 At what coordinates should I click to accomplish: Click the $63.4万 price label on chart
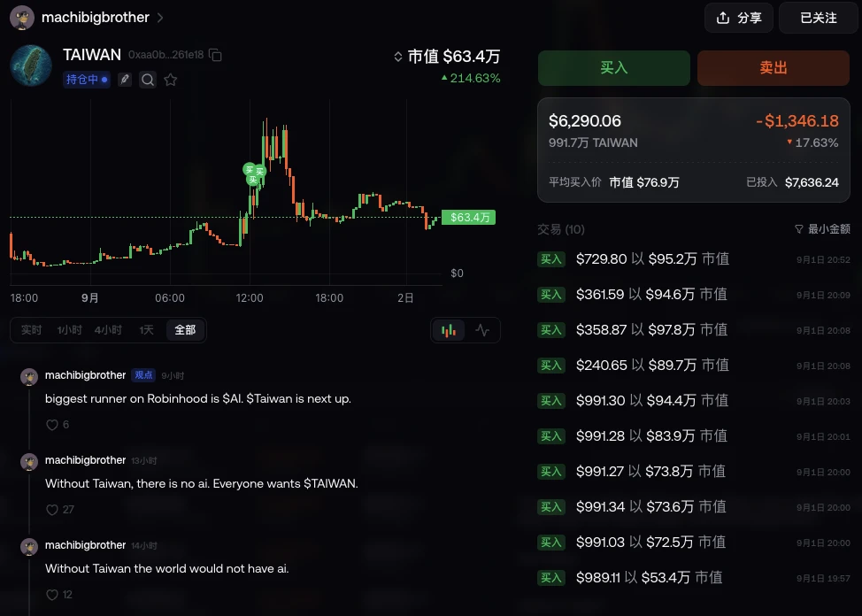coord(469,217)
